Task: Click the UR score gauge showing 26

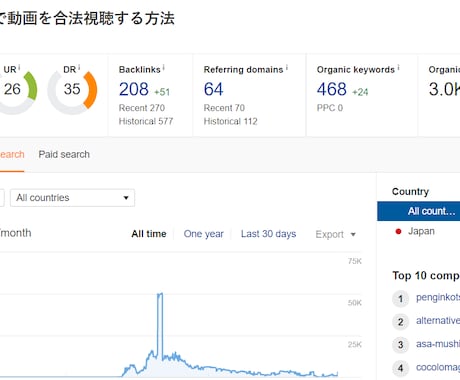Action: tap(17, 91)
